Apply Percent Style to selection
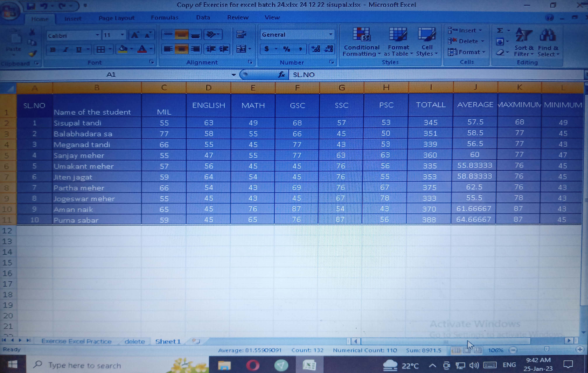Screen dimensions: 588x373 tap(286, 49)
